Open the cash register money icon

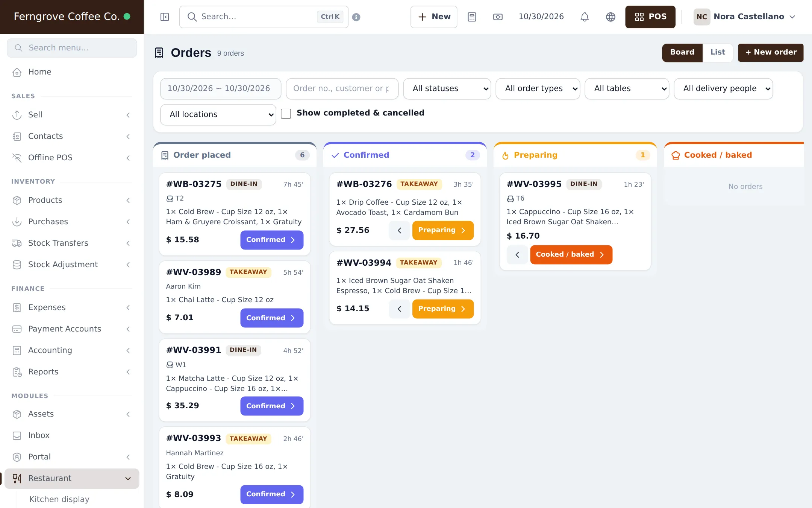(x=498, y=17)
